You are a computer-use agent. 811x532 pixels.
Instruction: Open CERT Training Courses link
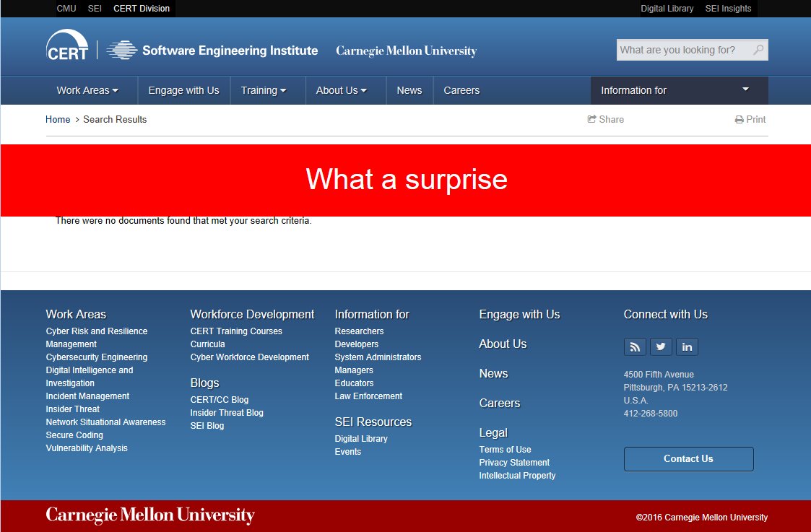236,331
